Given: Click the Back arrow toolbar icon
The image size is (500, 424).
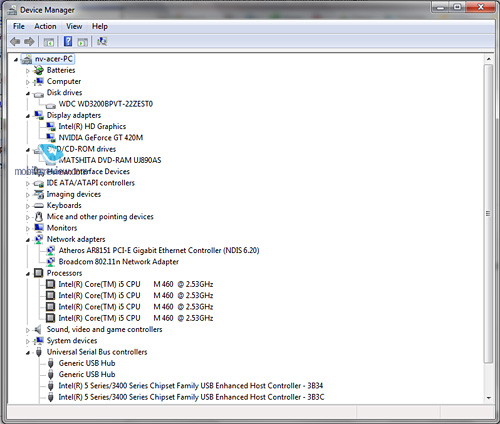Looking at the screenshot, I should click(x=15, y=42).
